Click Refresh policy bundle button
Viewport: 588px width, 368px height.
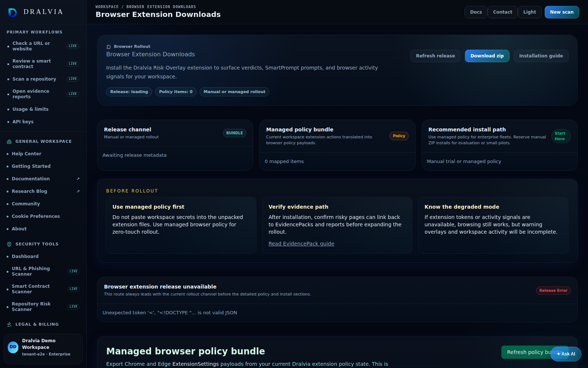[x=534, y=352]
